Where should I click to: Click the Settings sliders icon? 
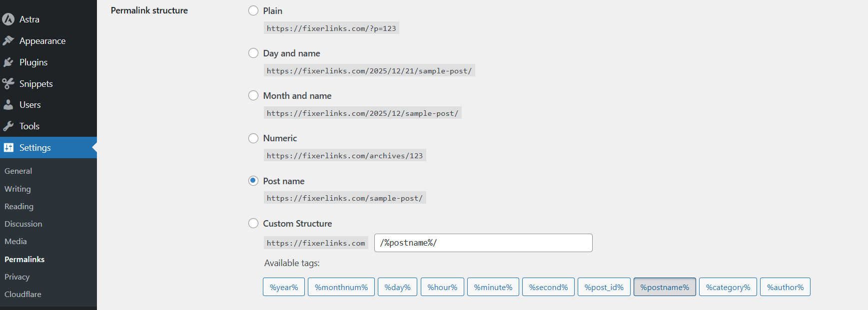tap(8, 148)
